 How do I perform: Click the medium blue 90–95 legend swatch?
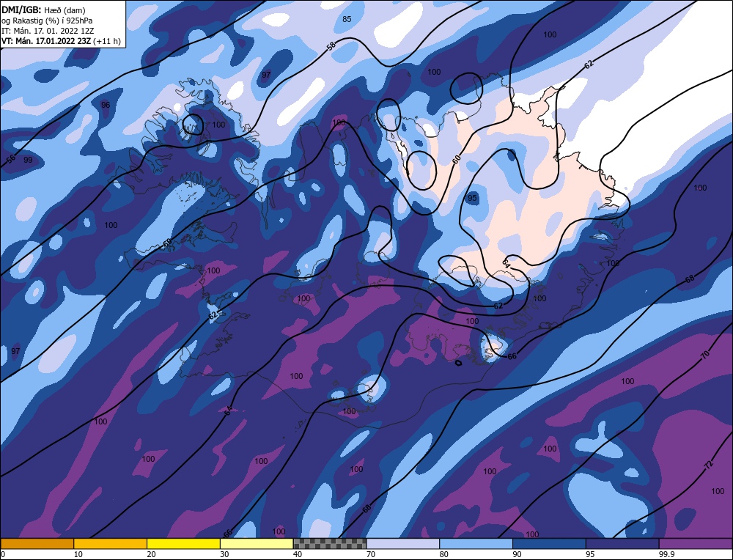tap(549, 544)
